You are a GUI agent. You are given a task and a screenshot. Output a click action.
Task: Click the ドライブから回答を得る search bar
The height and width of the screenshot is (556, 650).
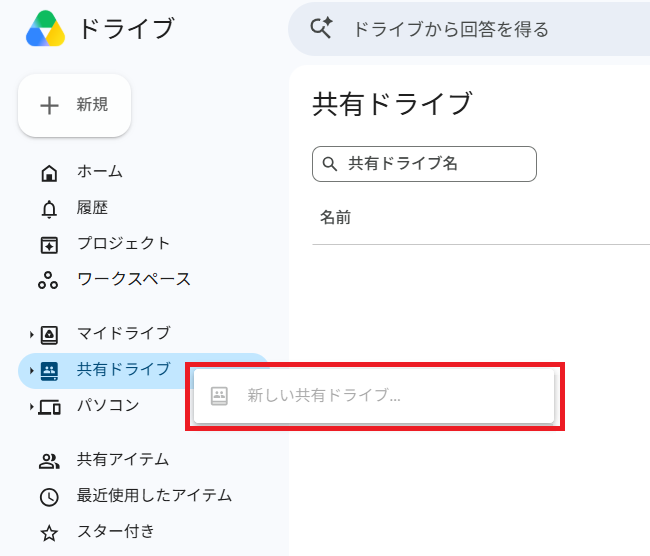pyautogui.click(x=469, y=29)
